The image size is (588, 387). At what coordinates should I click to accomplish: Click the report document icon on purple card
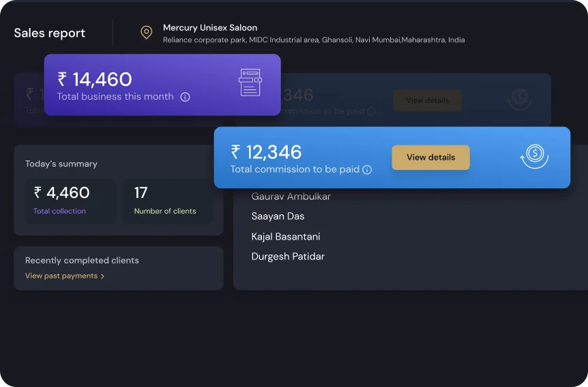(250, 83)
